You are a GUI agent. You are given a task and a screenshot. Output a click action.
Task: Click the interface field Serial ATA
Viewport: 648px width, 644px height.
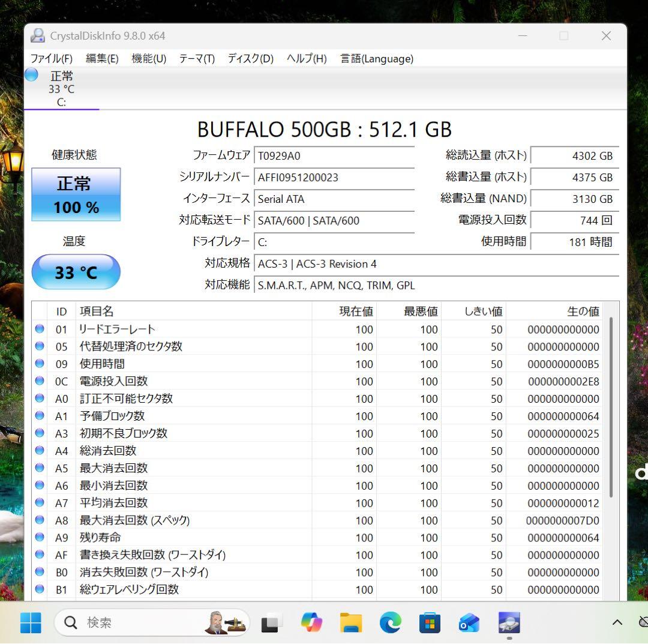coord(334,199)
